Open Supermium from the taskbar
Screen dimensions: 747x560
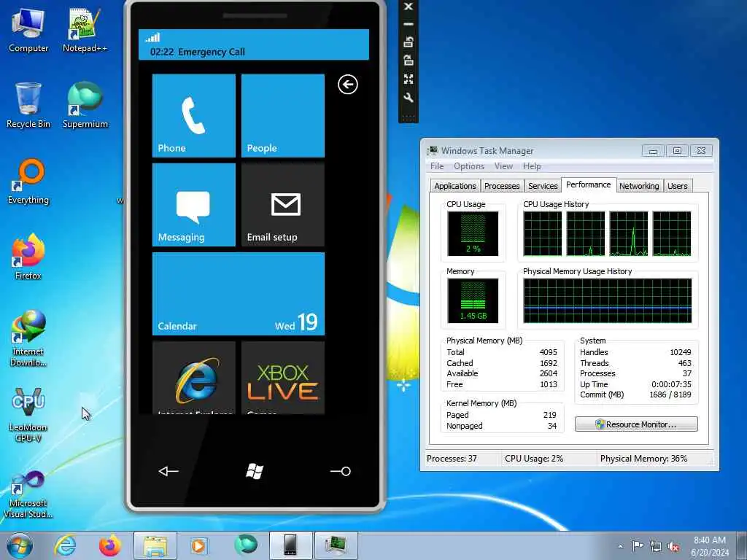[x=246, y=545]
